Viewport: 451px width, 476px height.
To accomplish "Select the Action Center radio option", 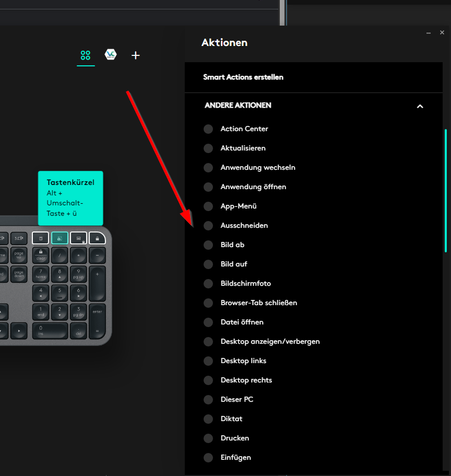I will coord(208,129).
